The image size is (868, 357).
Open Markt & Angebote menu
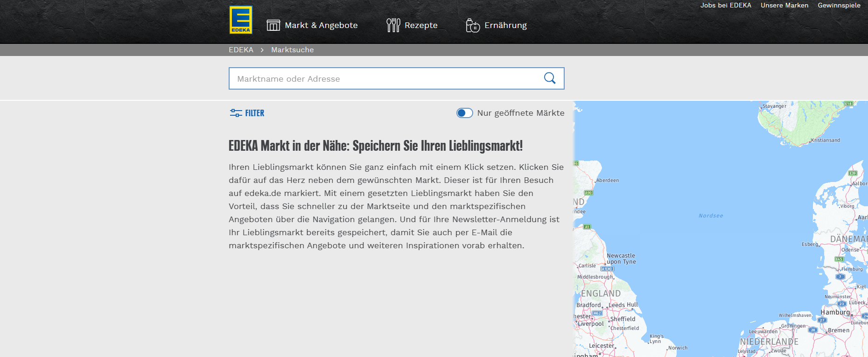(x=312, y=25)
